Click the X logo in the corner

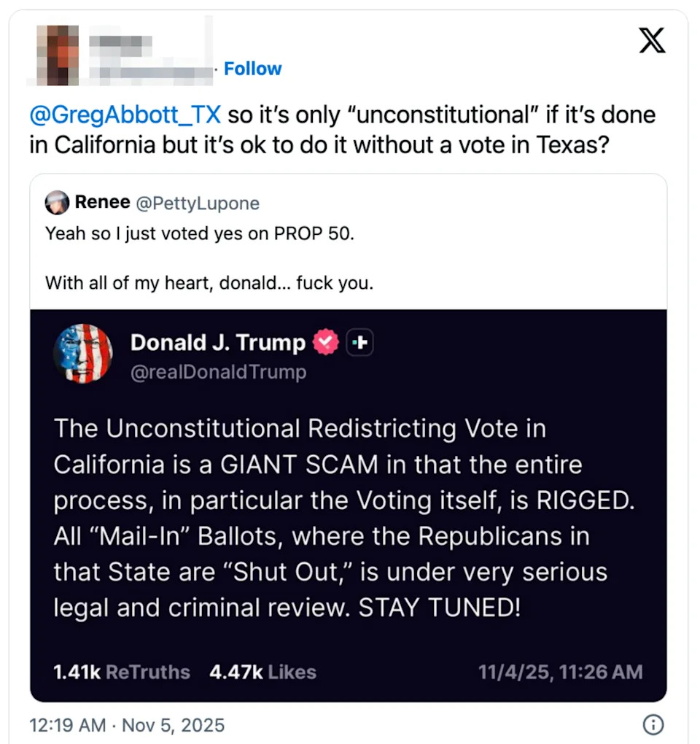click(x=652, y=39)
